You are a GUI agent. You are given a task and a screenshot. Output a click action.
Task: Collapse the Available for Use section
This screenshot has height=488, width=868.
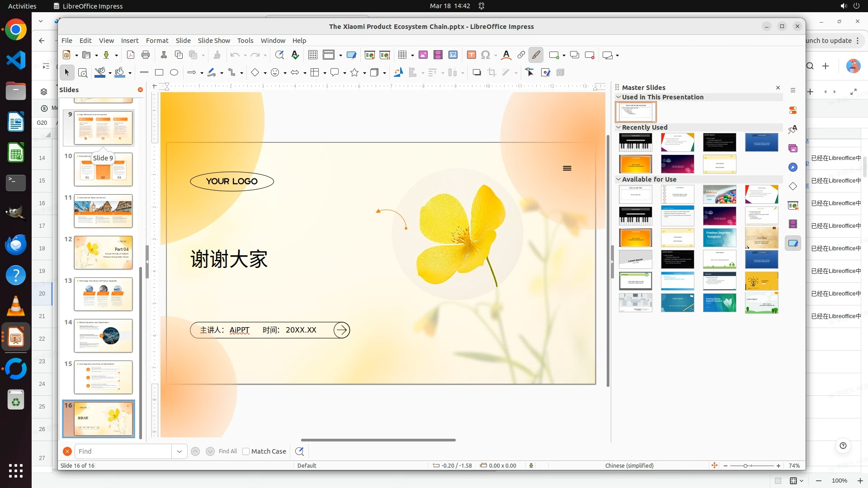pyautogui.click(x=618, y=179)
